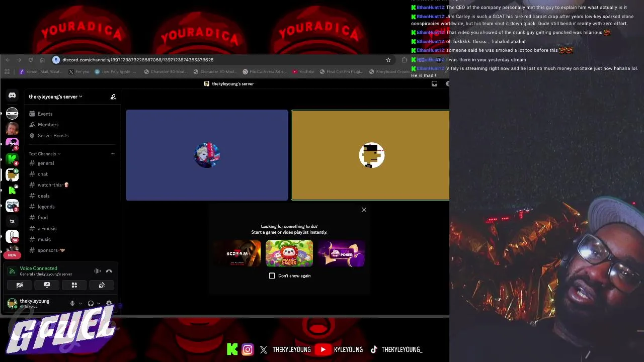
Task: Expand thekyleyoung's server name menu
Action: [x=55, y=97]
